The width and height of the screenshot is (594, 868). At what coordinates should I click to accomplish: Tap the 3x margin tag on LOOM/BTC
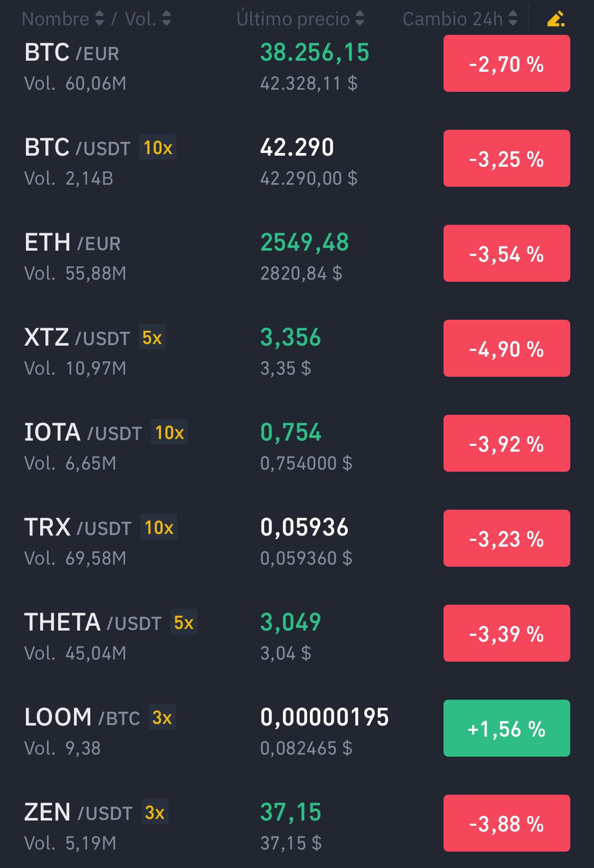pos(162,717)
